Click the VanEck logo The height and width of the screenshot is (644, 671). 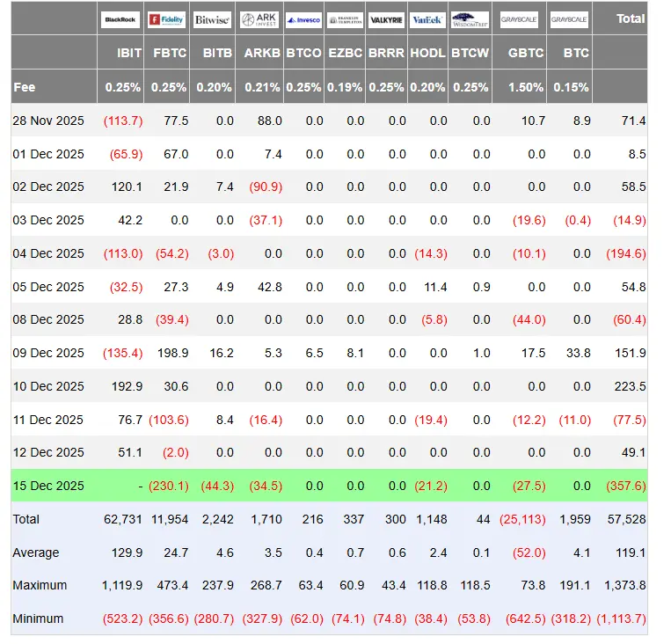point(428,19)
